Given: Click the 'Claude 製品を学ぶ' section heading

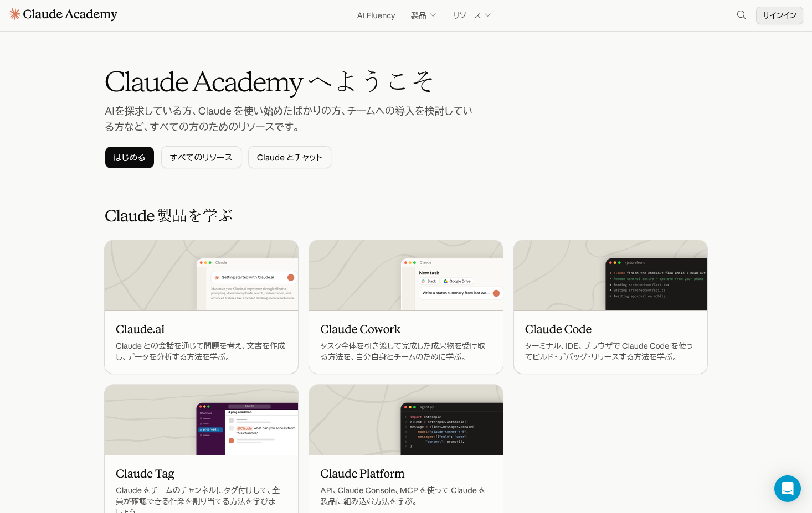Looking at the screenshot, I should click(x=169, y=215).
